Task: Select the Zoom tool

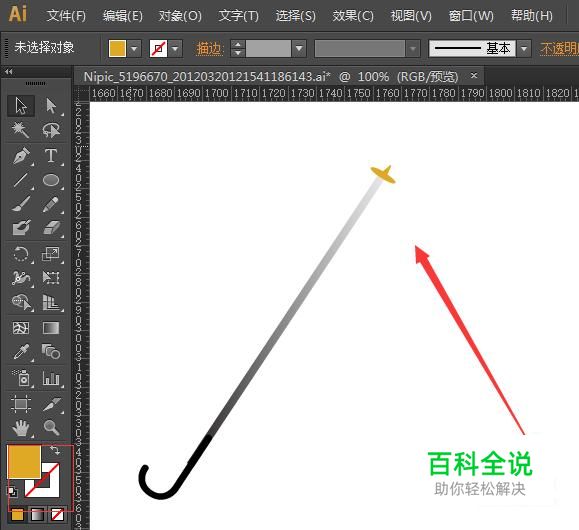Action: (x=51, y=428)
